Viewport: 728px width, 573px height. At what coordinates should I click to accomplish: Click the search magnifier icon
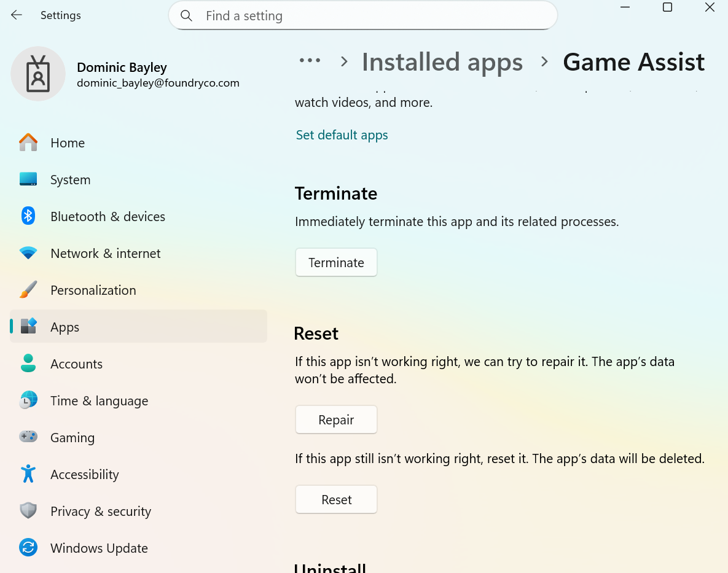pos(186,15)
